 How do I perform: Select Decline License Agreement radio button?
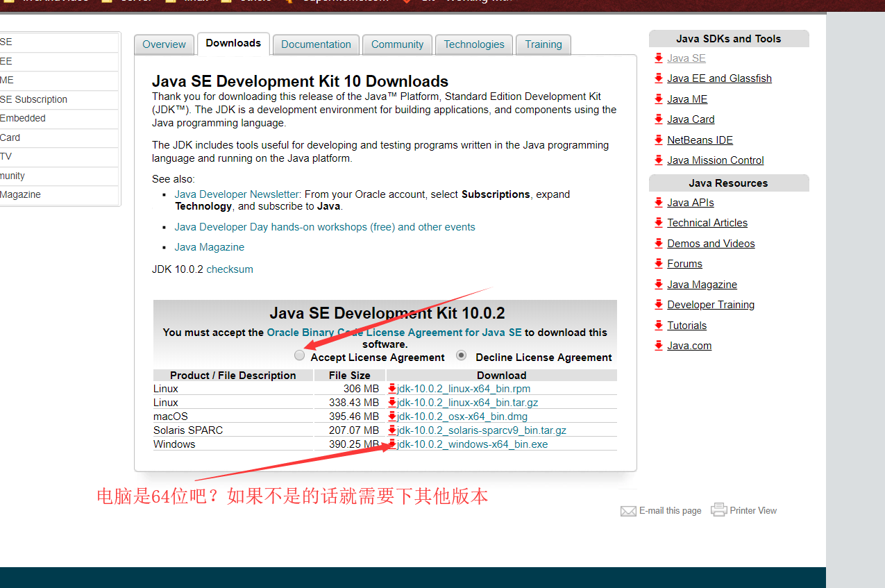coord(461,355)
